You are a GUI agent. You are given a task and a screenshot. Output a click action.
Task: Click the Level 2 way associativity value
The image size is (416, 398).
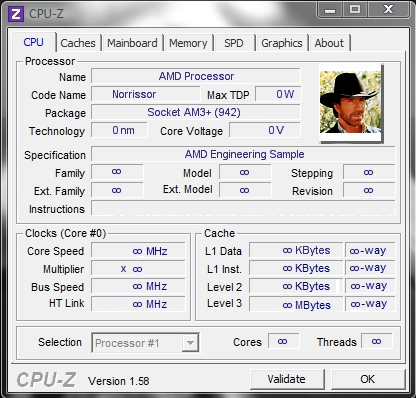370,286
